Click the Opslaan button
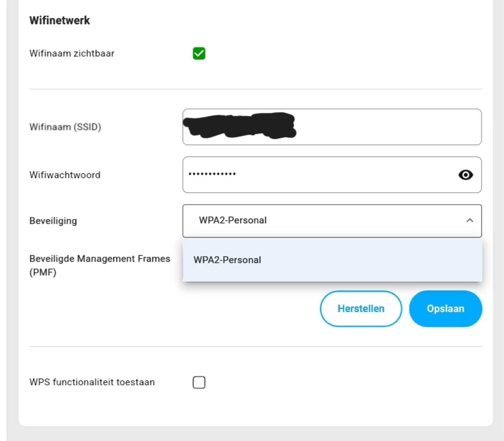The image size is (504, 441). [x=445, y=308]
